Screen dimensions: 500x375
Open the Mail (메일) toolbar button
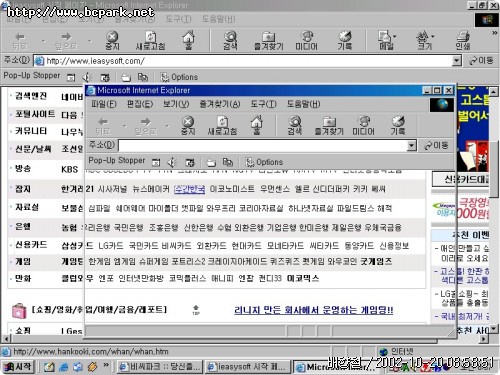point(387,40)
